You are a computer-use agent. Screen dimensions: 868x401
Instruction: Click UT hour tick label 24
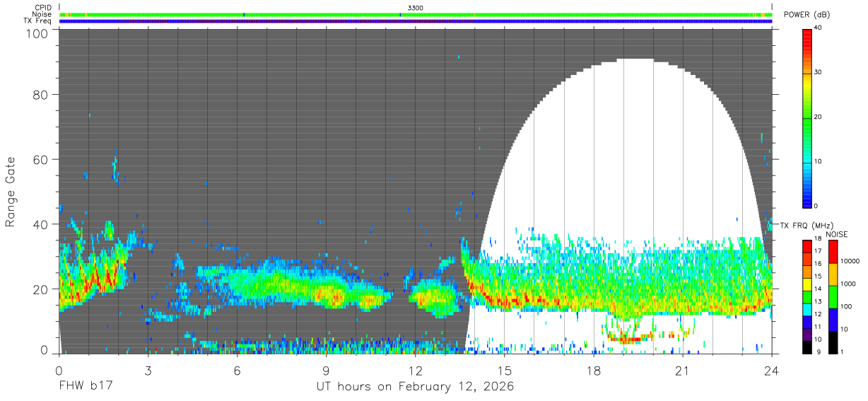[771, 370]
